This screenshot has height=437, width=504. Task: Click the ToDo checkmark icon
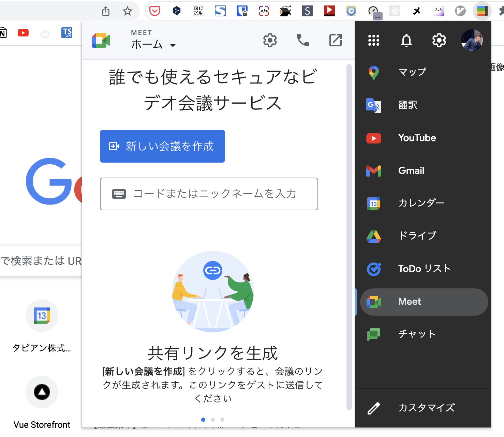[x=374, y=269]
